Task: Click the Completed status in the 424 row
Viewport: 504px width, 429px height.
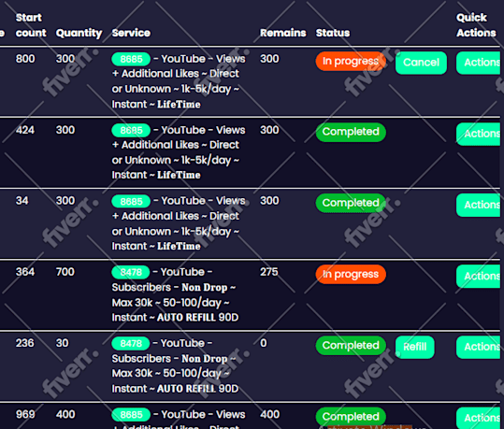Action: [351, 132]
